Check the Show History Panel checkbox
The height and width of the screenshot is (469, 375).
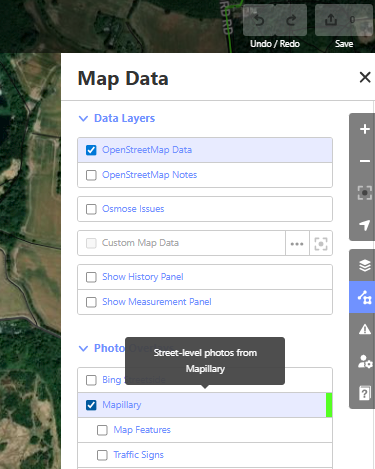click(91, 277)
